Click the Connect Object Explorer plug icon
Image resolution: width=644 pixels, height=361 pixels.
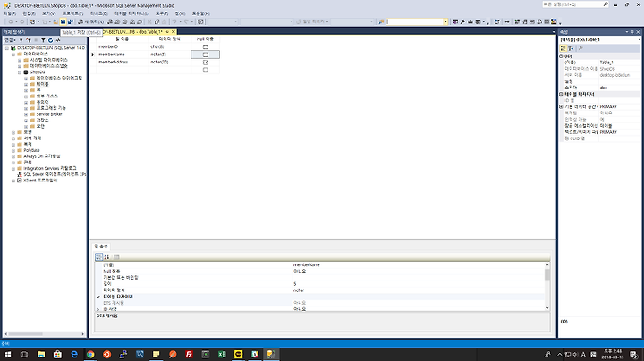click(21, 40)
